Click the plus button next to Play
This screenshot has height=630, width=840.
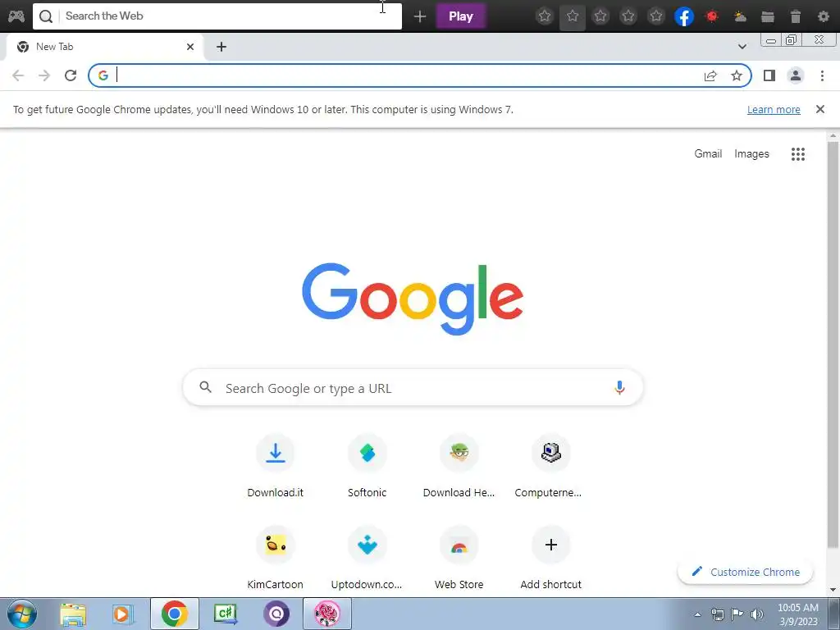point(420,16)
